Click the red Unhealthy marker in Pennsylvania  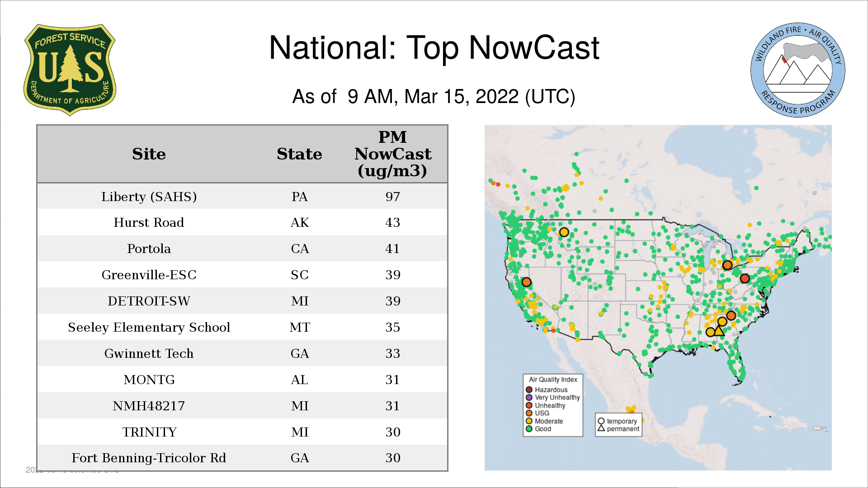coord(745,278)
